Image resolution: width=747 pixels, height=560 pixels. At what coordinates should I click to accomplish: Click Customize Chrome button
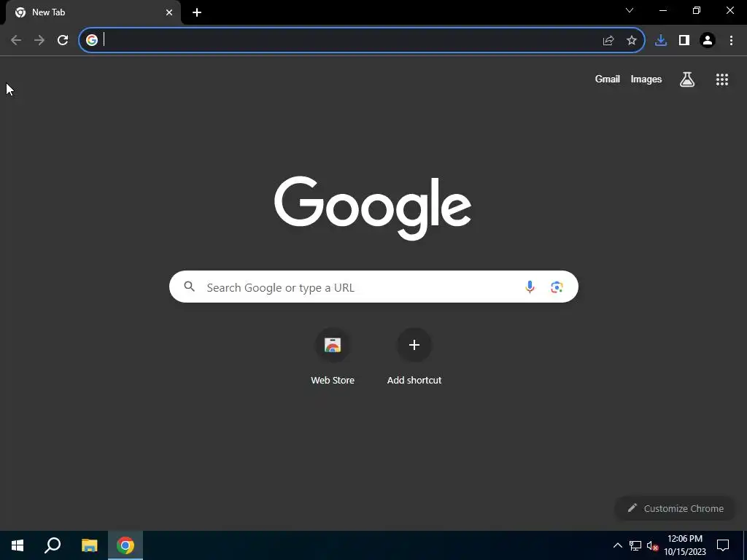click(x=676, y=508)
